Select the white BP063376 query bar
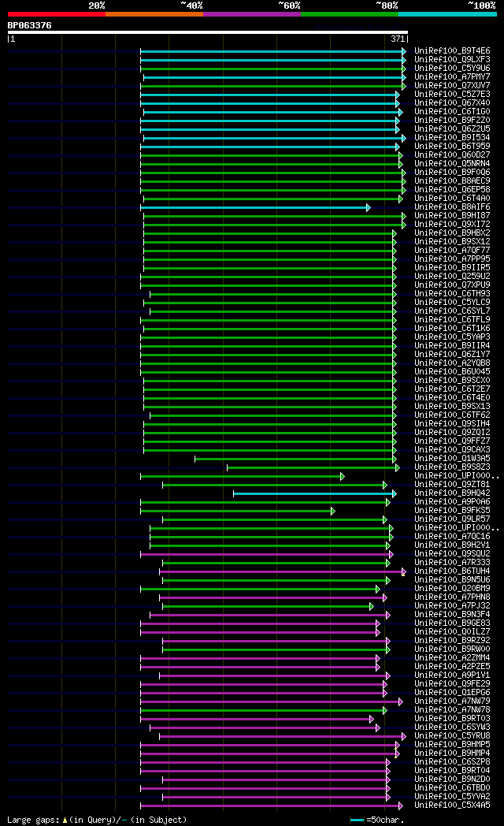 207,32
